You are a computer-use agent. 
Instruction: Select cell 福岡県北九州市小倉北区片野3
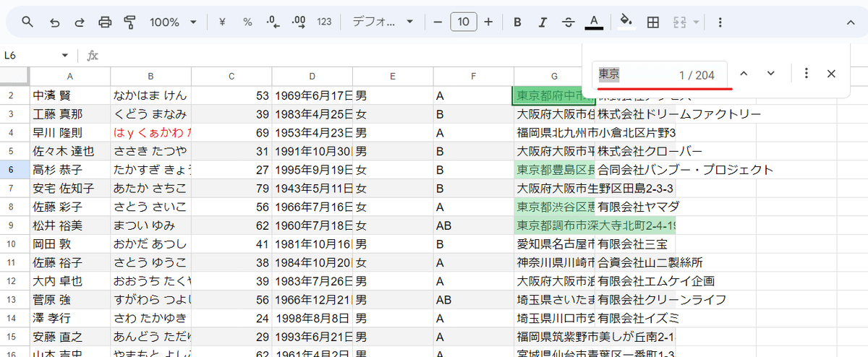coord(595,133)
